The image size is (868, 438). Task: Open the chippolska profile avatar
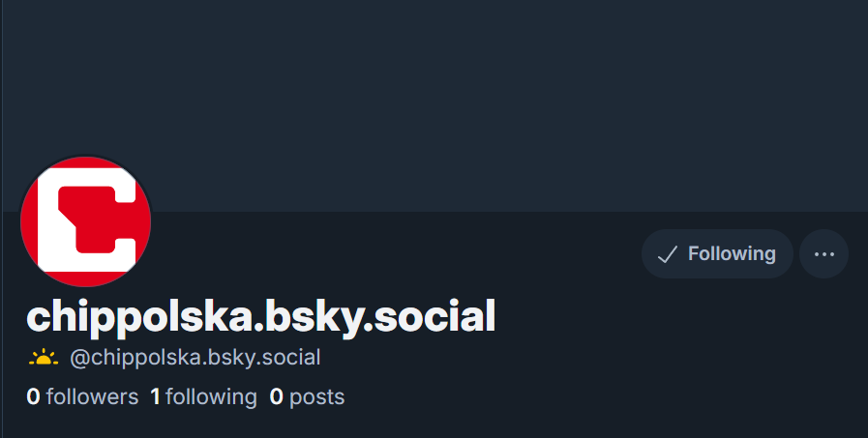click(86, 221)
